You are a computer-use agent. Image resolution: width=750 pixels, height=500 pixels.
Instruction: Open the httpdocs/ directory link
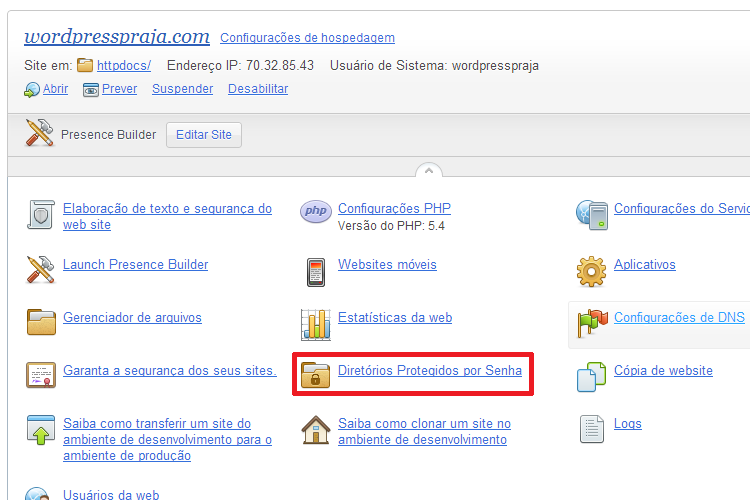point(124,66)
